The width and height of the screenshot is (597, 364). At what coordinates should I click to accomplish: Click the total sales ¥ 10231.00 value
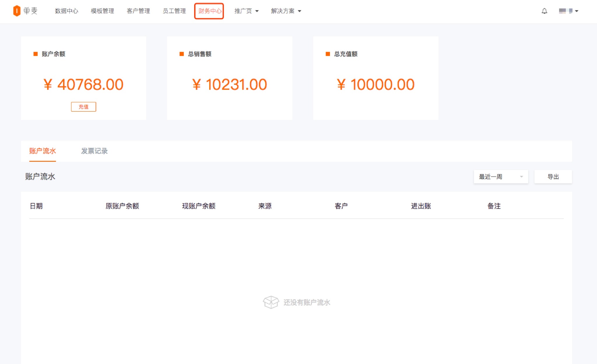click(230, 85)
